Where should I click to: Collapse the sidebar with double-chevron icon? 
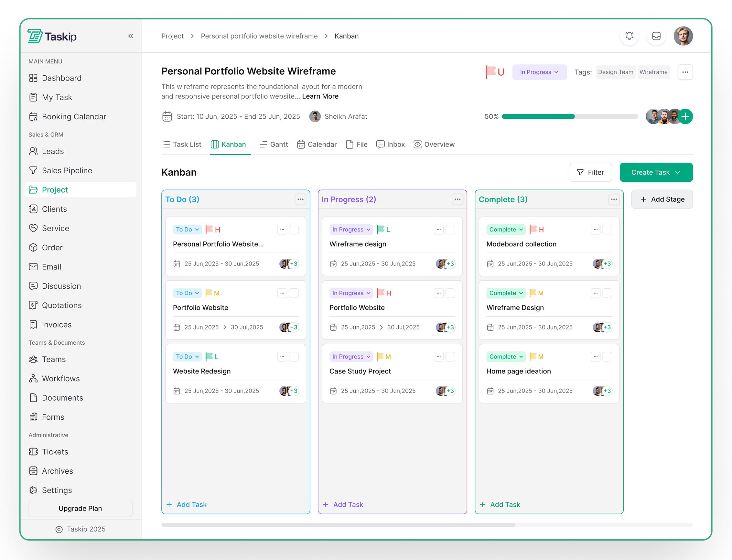pos(131,36)
